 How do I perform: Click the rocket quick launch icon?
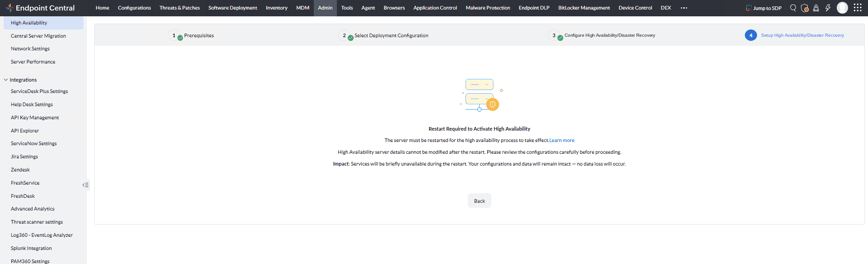[816, 8]
